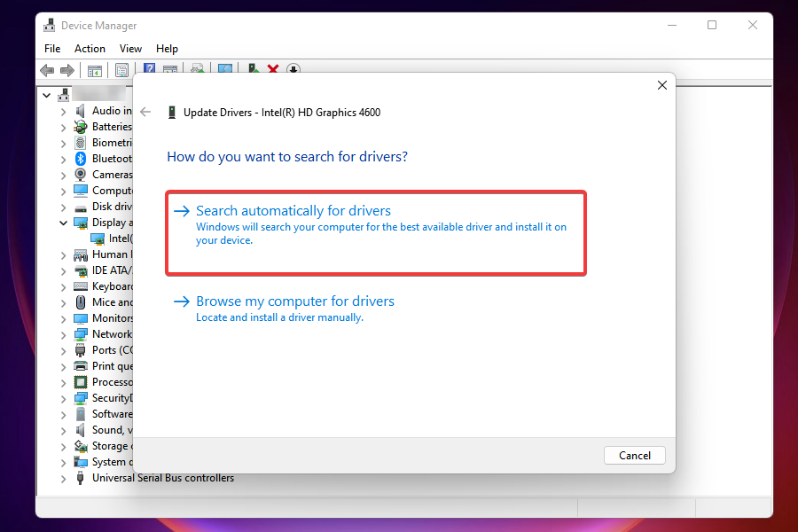Image resolution: width=798 pixels, height=532 pixels.
Task: Click the Audio inputs speaker icon
Action: (x=81, y=111)
